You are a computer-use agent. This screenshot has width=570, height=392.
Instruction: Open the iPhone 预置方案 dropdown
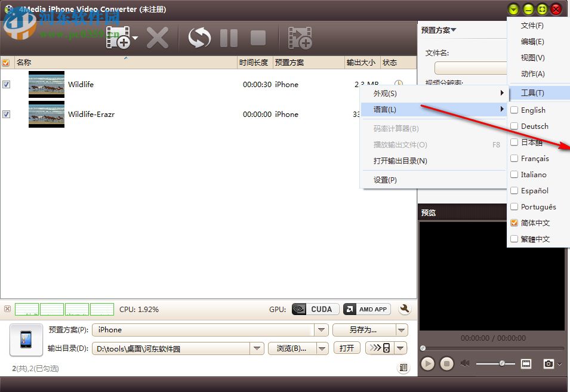click(x=321, y=329)
